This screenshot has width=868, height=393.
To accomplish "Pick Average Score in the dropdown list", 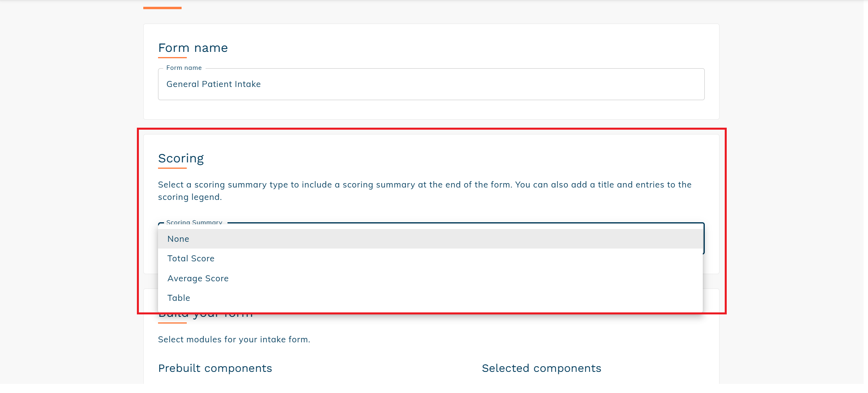I will (x=198, y=278).
